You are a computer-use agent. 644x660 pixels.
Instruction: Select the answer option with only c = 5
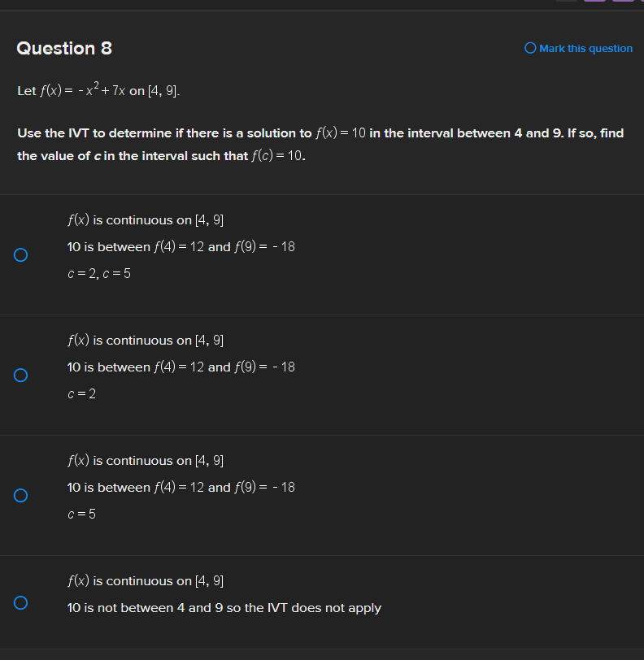[20, 495]
